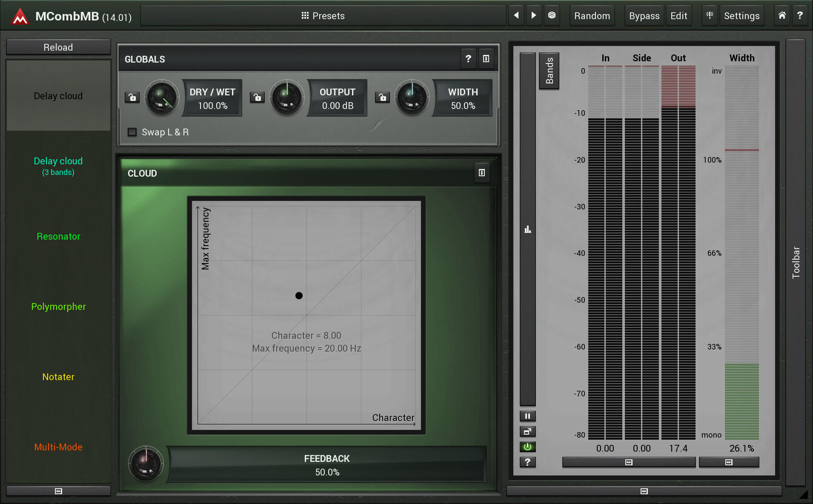
Task: Open Globals panel help icon
Action: 468,59
